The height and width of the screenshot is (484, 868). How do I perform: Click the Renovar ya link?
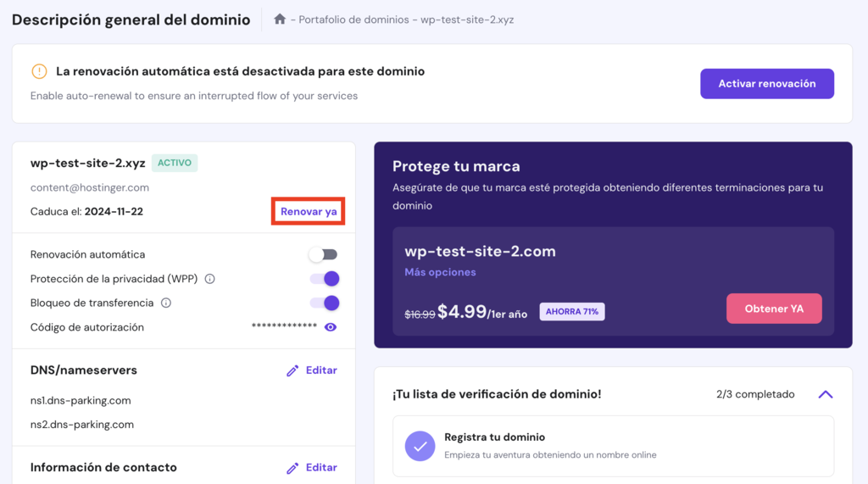pyautogui.click(x=309, y=212)
